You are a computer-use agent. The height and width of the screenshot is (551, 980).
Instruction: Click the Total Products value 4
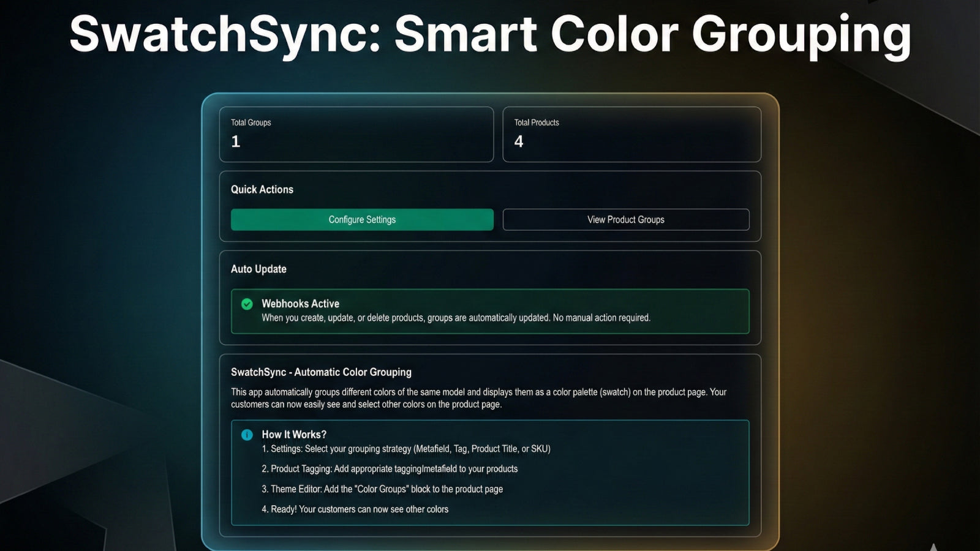(x=519, y=142)
